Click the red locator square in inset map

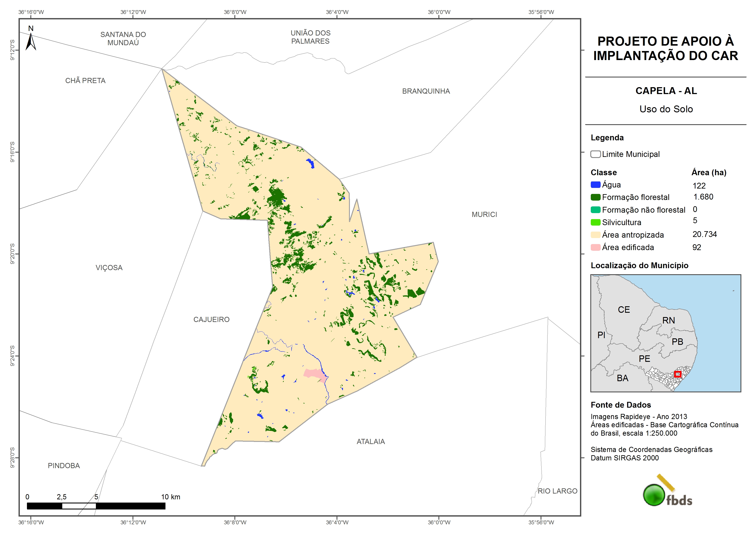[678, 374]
